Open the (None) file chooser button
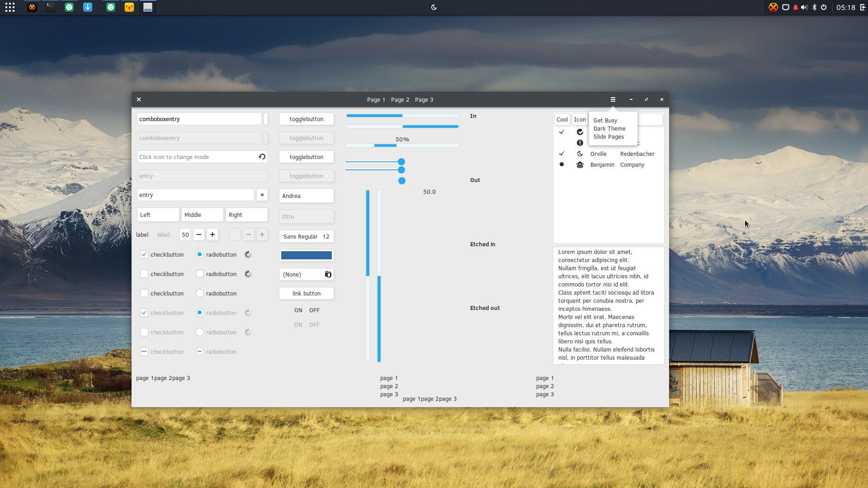 (307, 274)
